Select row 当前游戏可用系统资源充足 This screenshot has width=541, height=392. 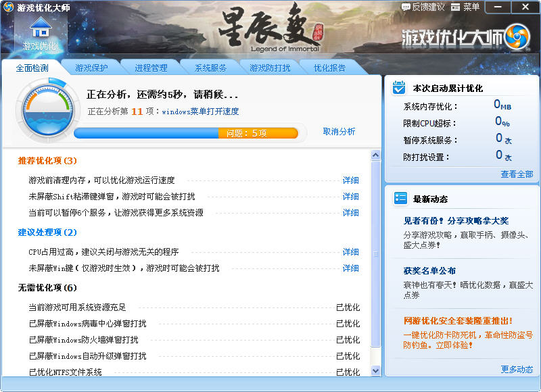[194, 308]
